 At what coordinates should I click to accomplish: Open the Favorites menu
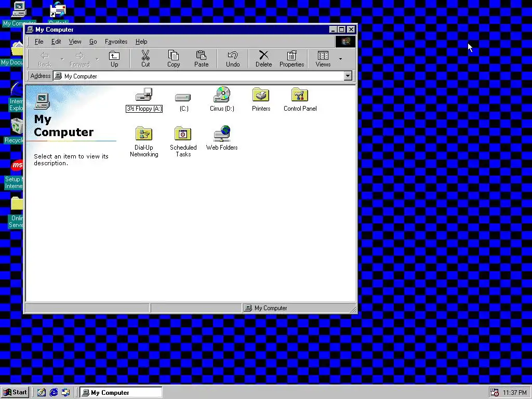click(x=116, y=42)
